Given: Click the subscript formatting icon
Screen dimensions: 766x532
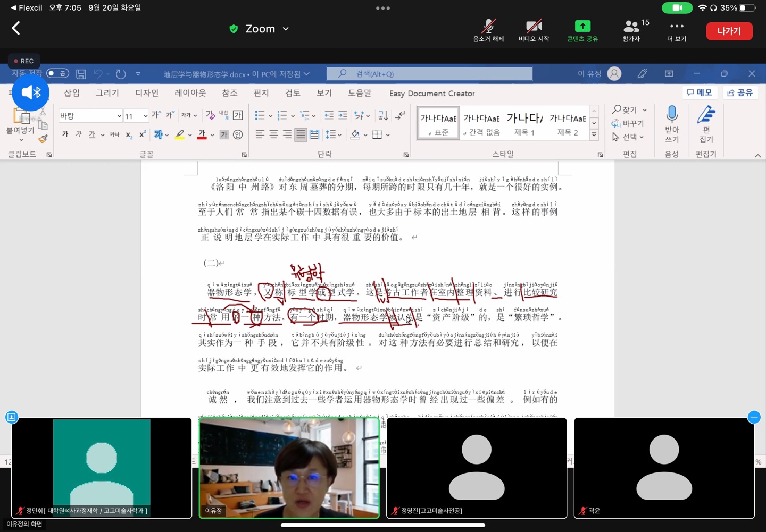Looking at the screenshot, I should 129,135.
